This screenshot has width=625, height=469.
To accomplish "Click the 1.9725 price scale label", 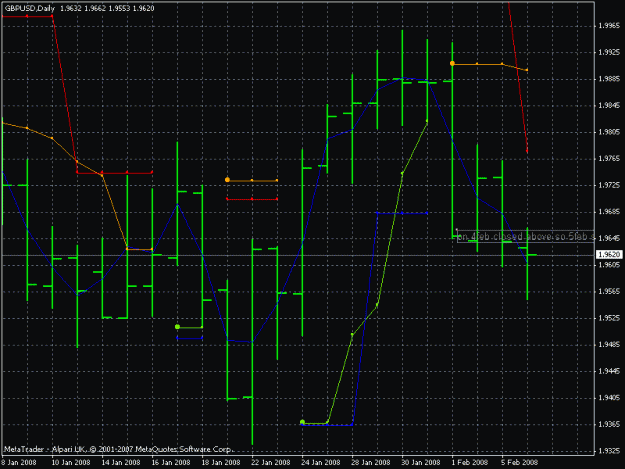I will pyautogui.click(x=609, y=185).
